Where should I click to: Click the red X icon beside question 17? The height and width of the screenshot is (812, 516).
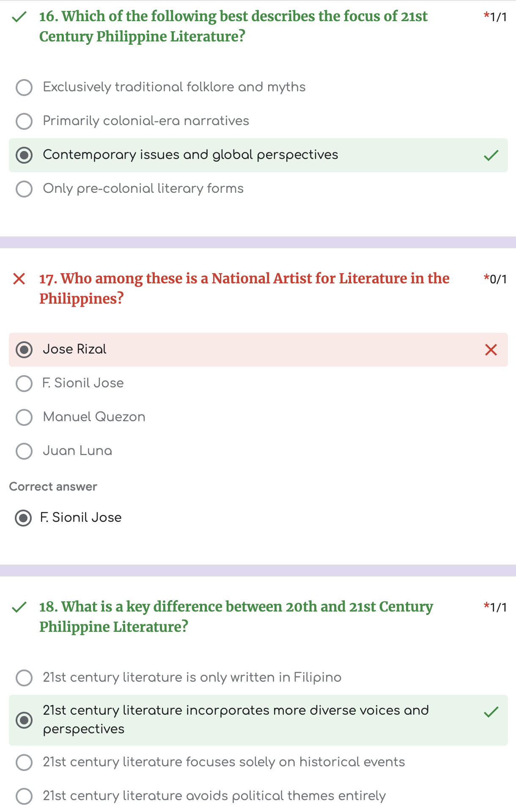tap(19, 279)
